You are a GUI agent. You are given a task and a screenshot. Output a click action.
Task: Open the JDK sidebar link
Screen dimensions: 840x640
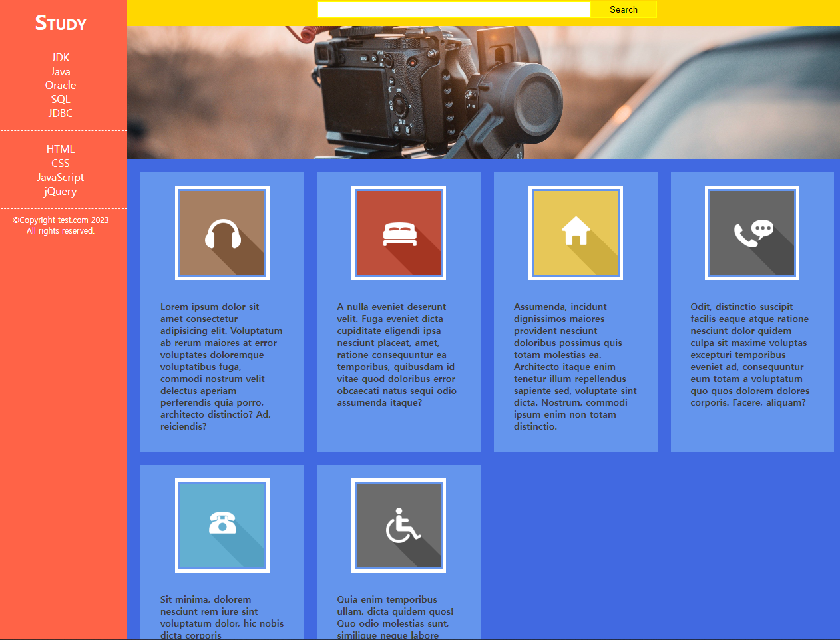tap(61, 57)
